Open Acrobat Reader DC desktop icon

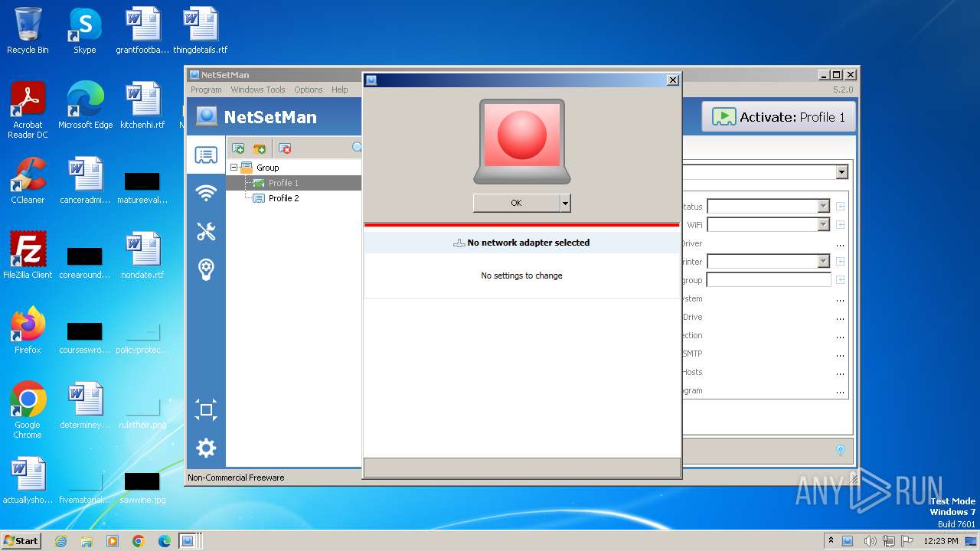coord(28,110)
